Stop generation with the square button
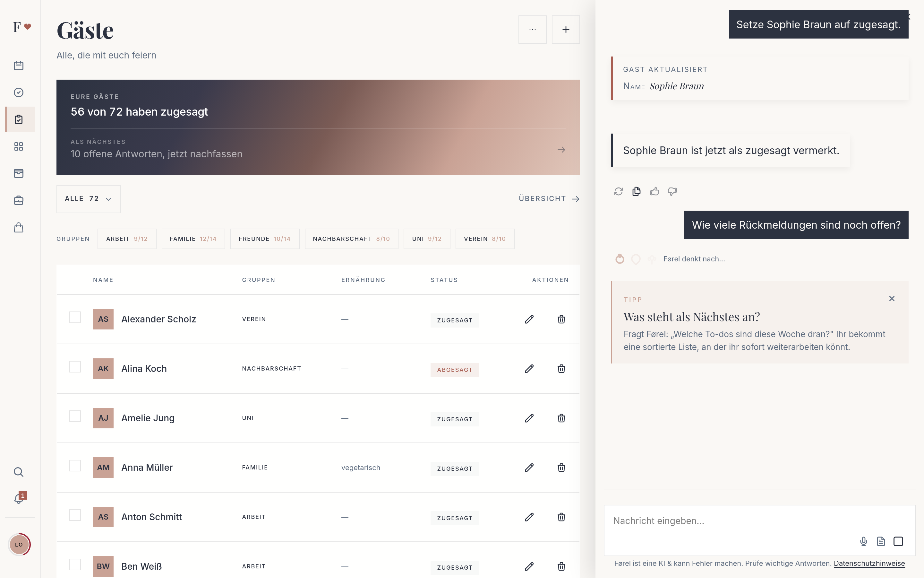924x578 pixels. pyautogui.click(x=898, y=541)
